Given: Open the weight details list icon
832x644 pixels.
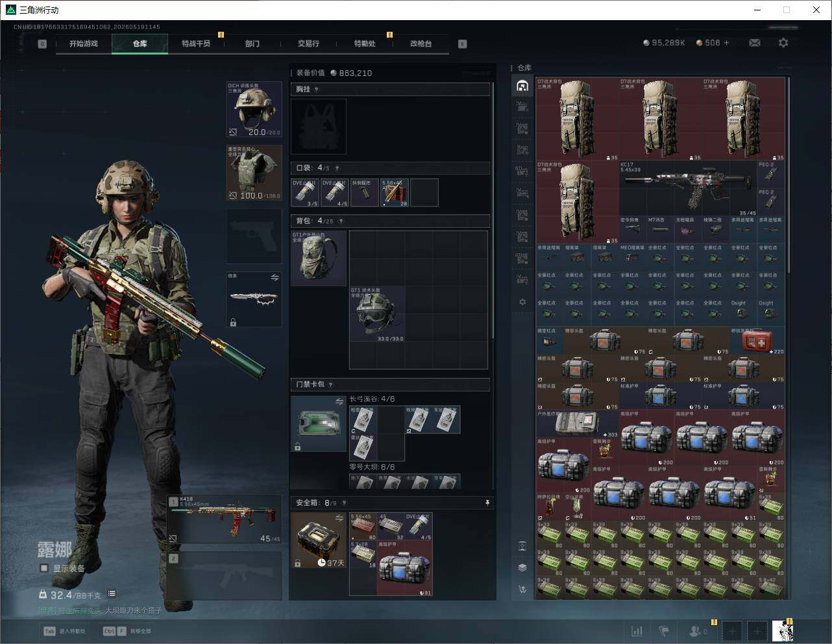Looking at the screenshot, I should pos(112,593).
